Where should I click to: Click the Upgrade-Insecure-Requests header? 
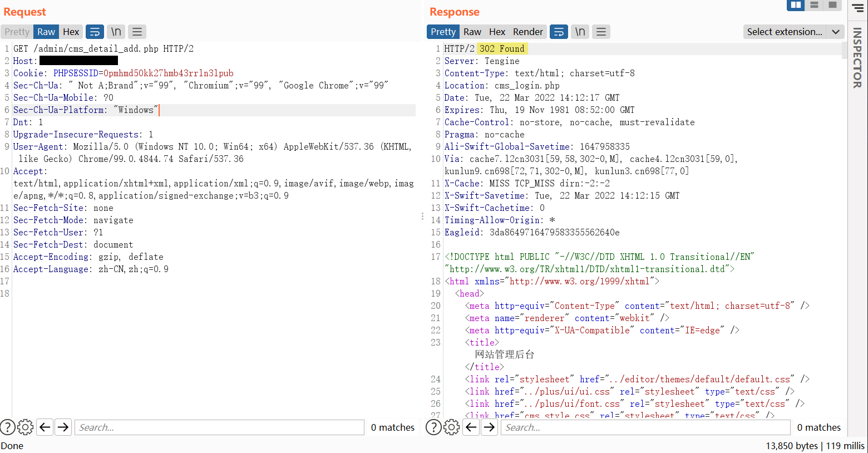(x=83, y=135)
